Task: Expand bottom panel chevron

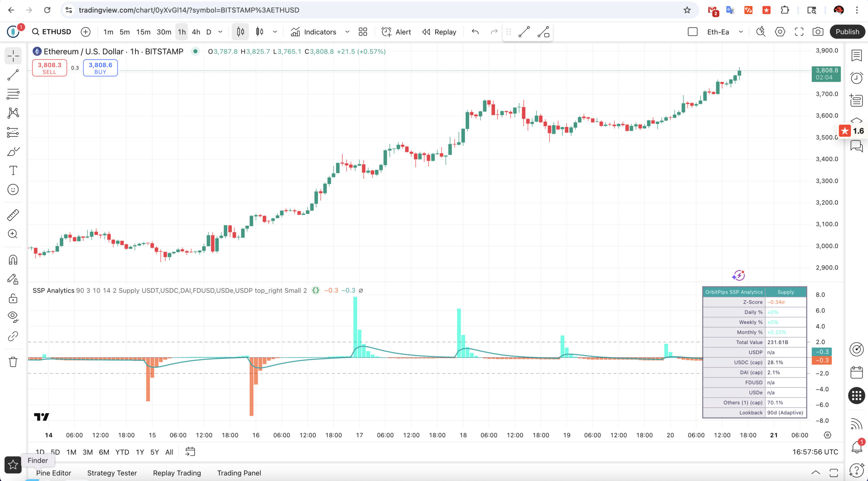Action: tap(815, 473)
